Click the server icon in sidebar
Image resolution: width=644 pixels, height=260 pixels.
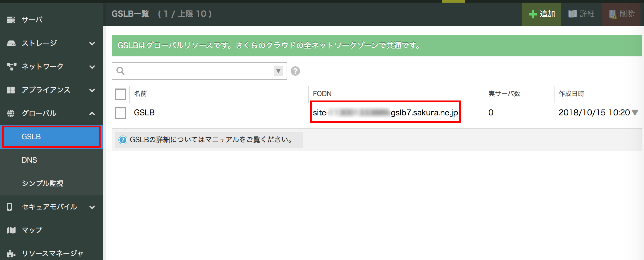(11, 20)
